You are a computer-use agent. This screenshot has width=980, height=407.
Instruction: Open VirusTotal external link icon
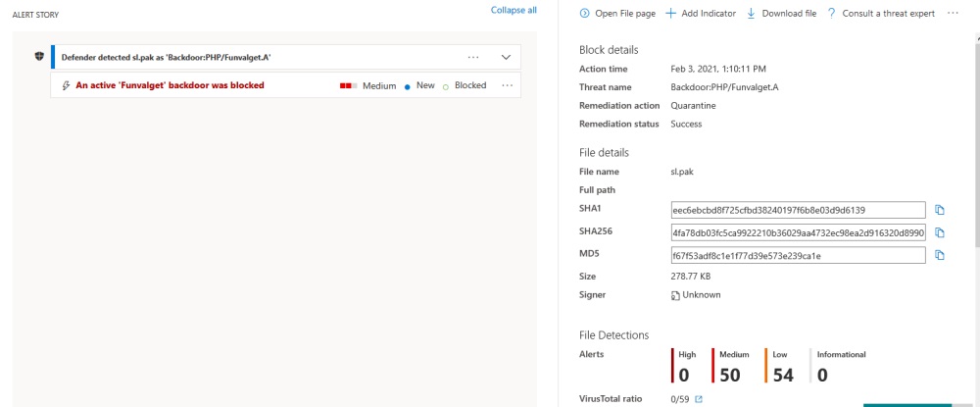[699, 399]
